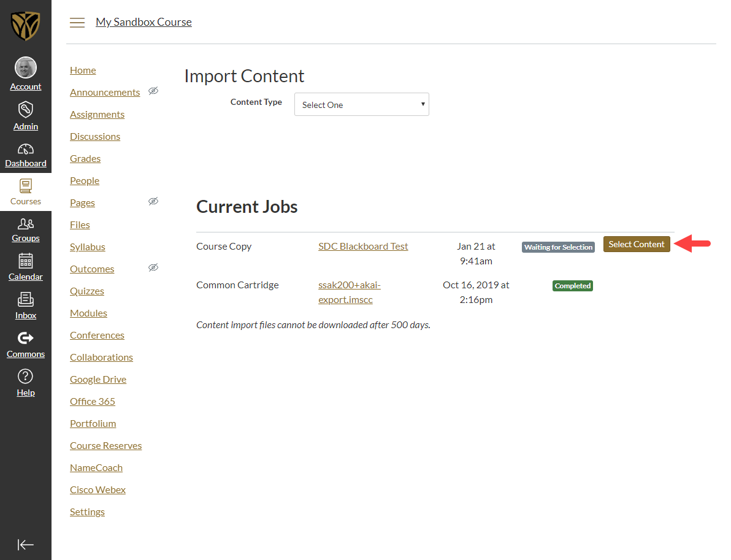This screenshot has height=560, width=731.
Task: Toggle the course navigation hamburger menu
Action: (x=77, y=22)
